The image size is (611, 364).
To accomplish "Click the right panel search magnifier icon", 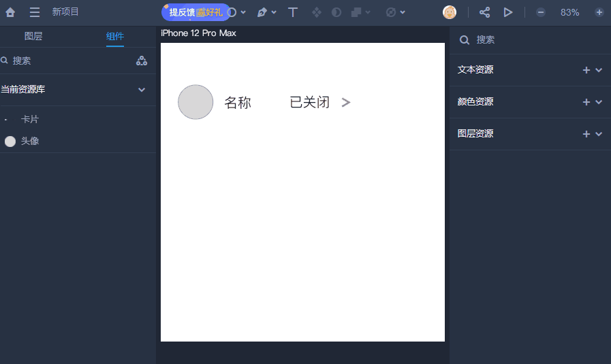I will 464,39.
